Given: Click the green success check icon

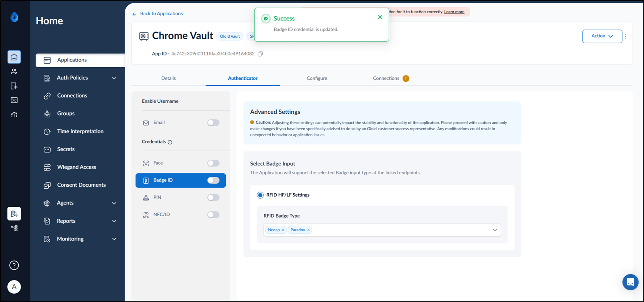Looking at the screenshot, I should [x=266, y=19].
